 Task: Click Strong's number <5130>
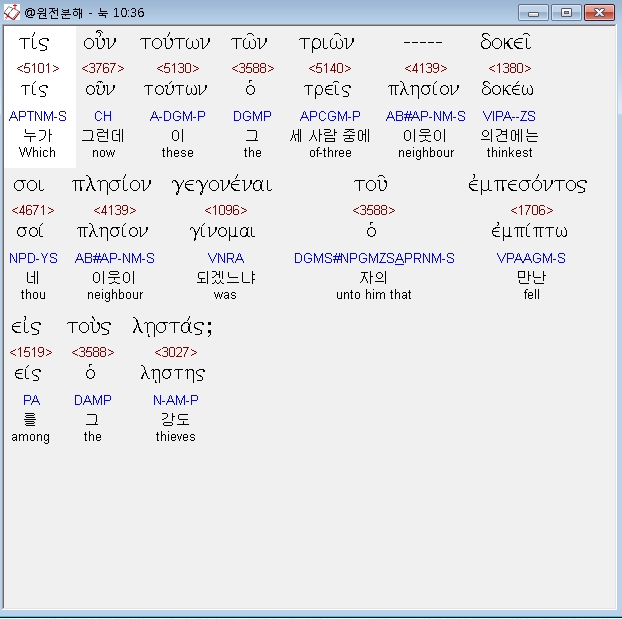click(178, 68)
